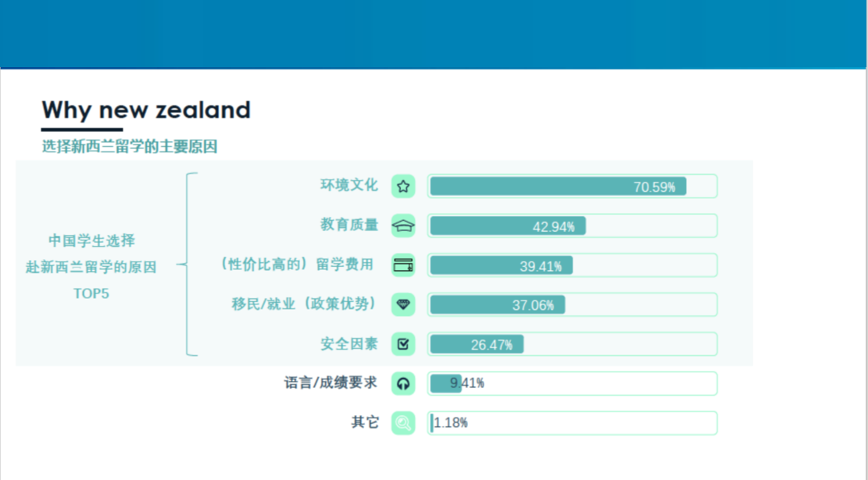Click the TOP5 text on the left
The width and height of the screenshot is (868, 480).
[91, 293]
